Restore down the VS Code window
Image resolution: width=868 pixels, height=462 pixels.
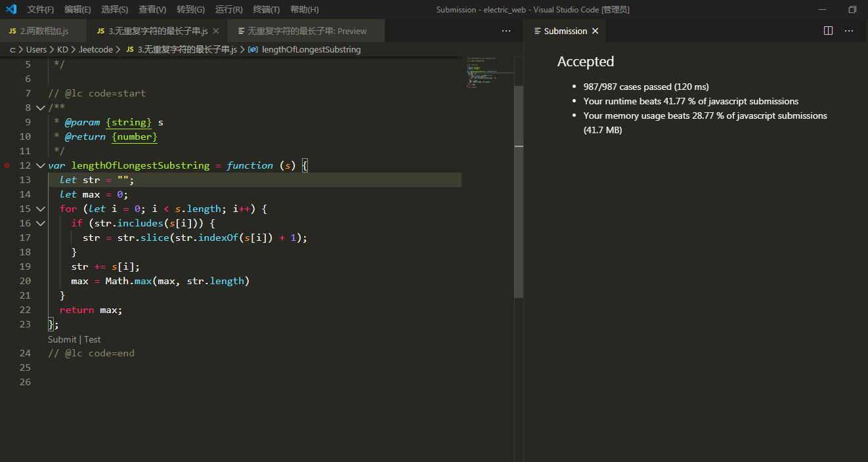852,10
